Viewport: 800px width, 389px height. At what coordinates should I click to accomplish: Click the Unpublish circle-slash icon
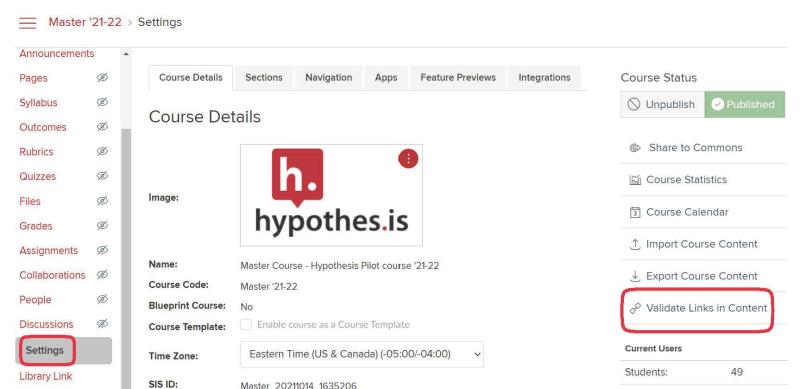[634, 105]
